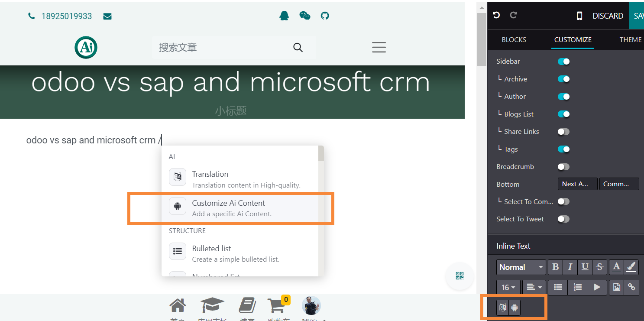Click the phone number 18925019933 link

67,16
